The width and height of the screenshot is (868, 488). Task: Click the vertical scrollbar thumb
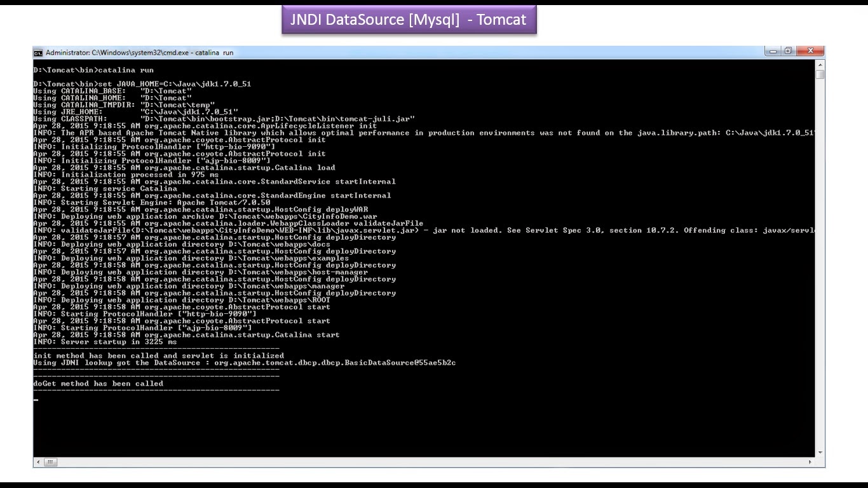(820, 75)
